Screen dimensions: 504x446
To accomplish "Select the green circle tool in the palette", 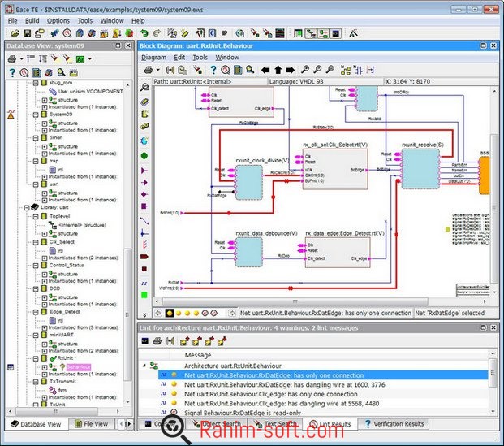I will [x=144, y=156].
